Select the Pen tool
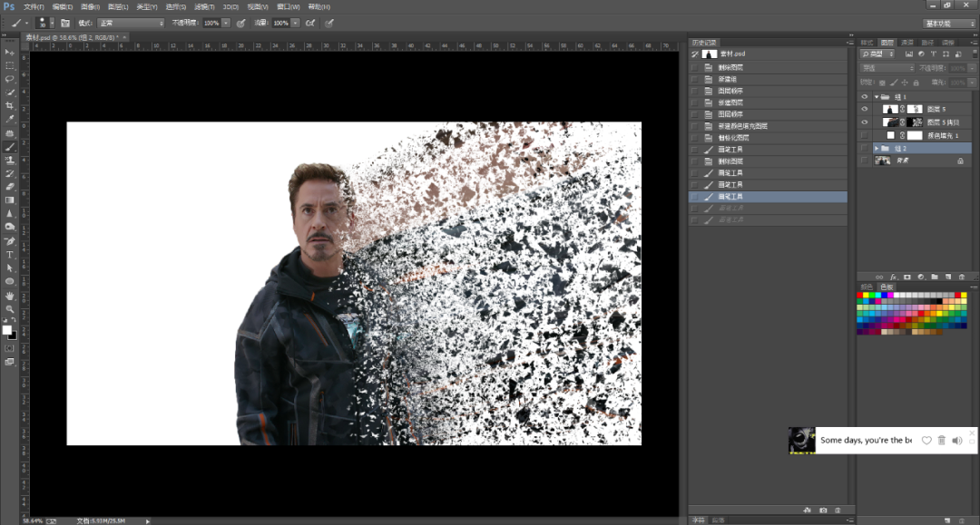 point(9,241)
